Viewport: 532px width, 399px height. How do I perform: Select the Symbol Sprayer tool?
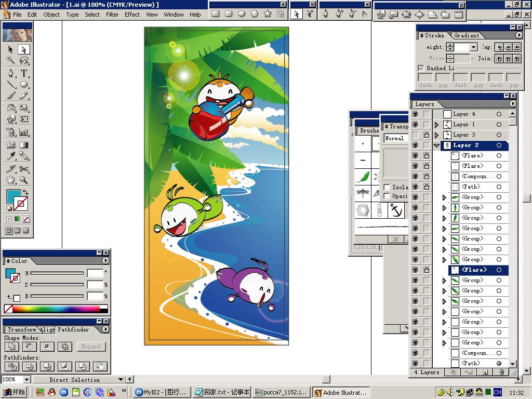(10, 132)
